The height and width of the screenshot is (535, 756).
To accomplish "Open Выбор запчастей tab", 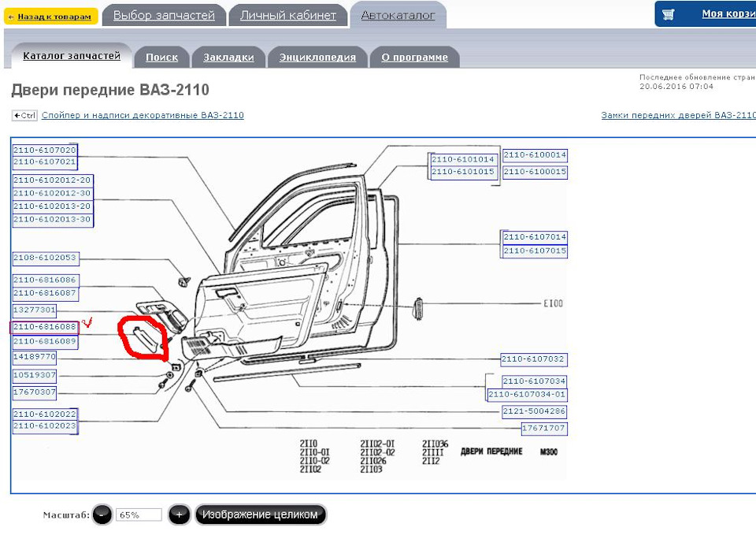I will pos(164,15).
